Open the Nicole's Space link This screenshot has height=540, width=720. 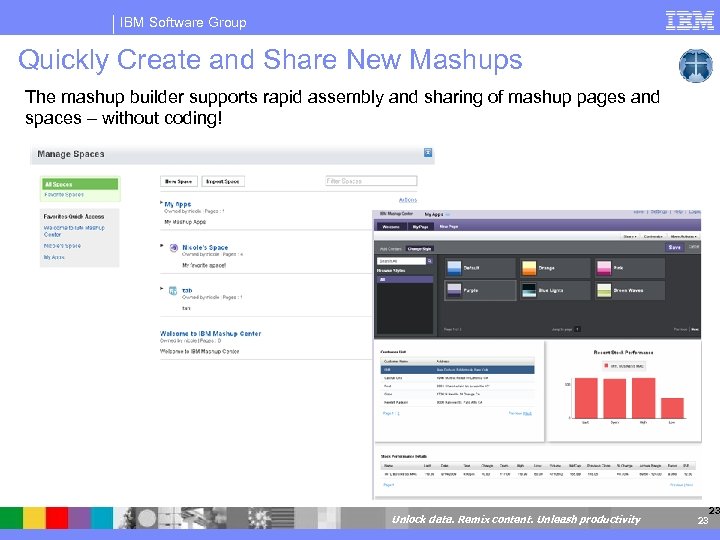pos(205,248)
